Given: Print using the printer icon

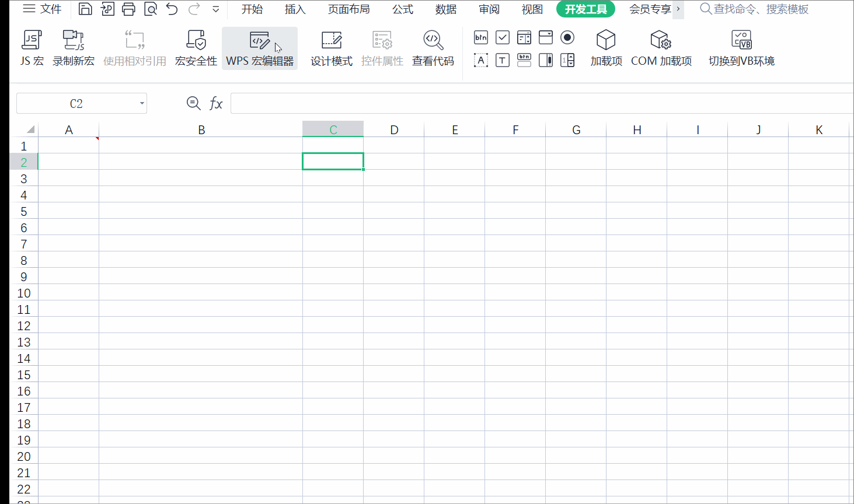Looking at the screenshot, I should coord(129,9).
